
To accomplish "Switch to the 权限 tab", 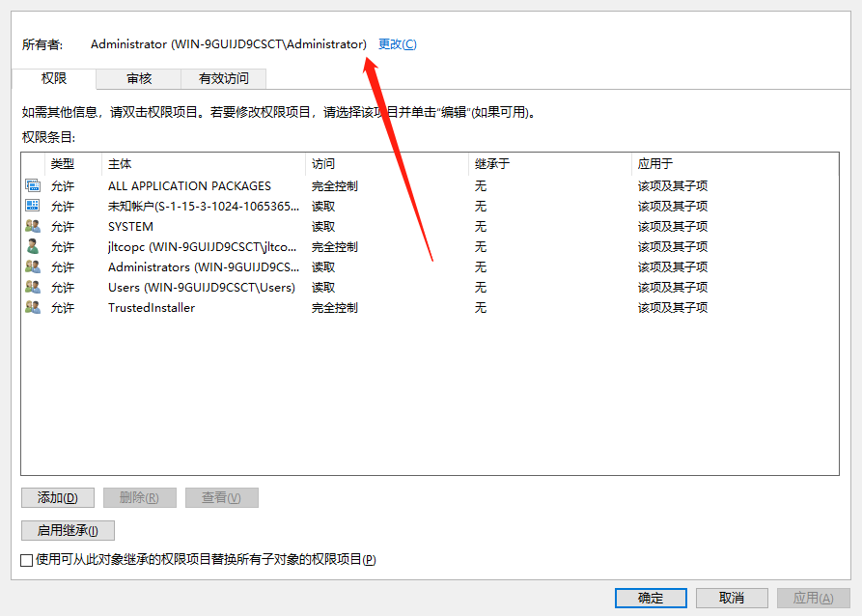I will click(x=54, y=78).
